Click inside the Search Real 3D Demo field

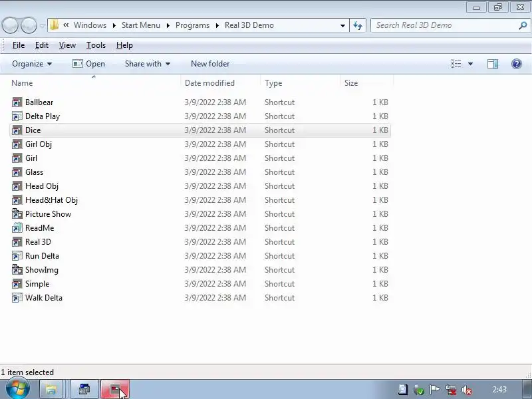pyautogui.click(x=444, y=25)
